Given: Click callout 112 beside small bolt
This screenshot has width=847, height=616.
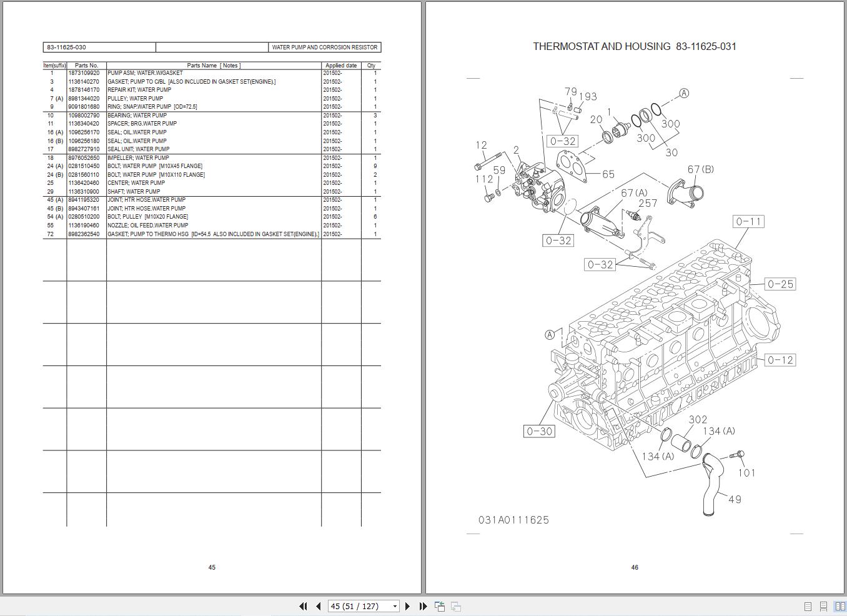Looking at the screenshot, I should click(484, 179).
